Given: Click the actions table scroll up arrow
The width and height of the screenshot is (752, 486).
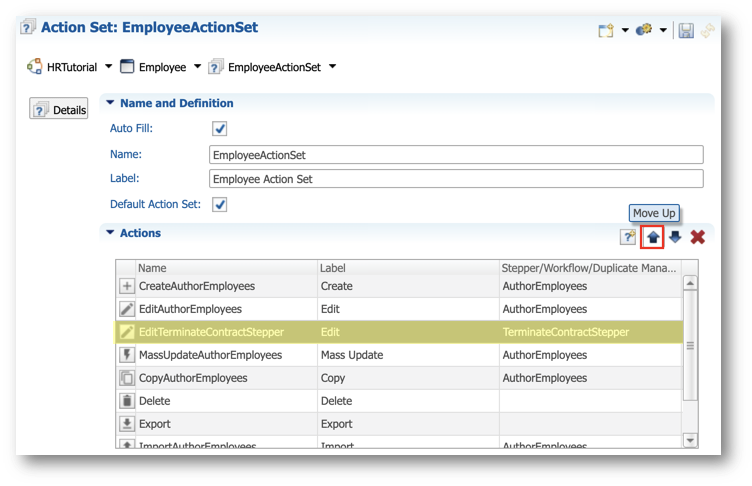Looking at the screenshot, I should click(690, 283).
